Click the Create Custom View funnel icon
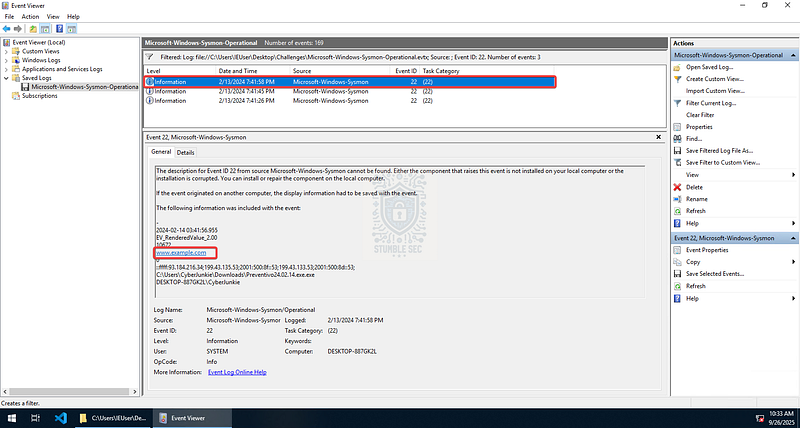 click(677, 79)
